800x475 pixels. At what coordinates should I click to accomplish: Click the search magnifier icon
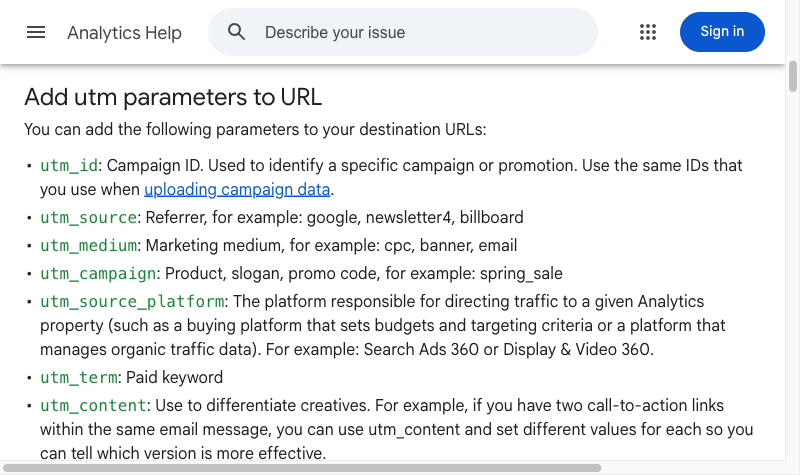[x=236, y=32]
